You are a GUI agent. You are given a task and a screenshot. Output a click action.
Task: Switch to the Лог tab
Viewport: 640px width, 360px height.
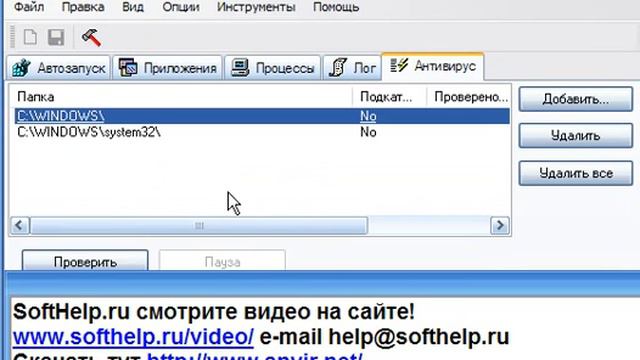352,68
